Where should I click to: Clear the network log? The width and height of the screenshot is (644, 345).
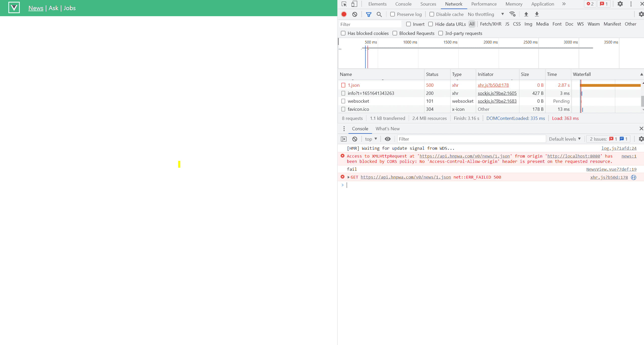(355, 14)
